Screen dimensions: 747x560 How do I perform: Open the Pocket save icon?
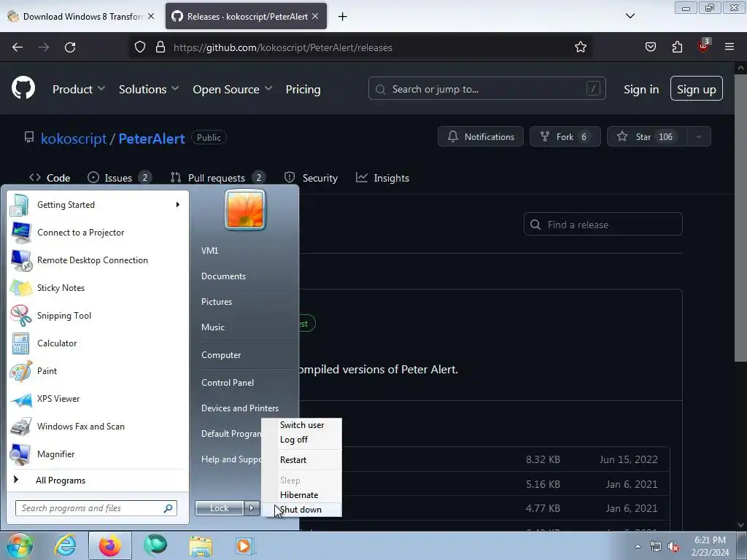coord(650,47)
